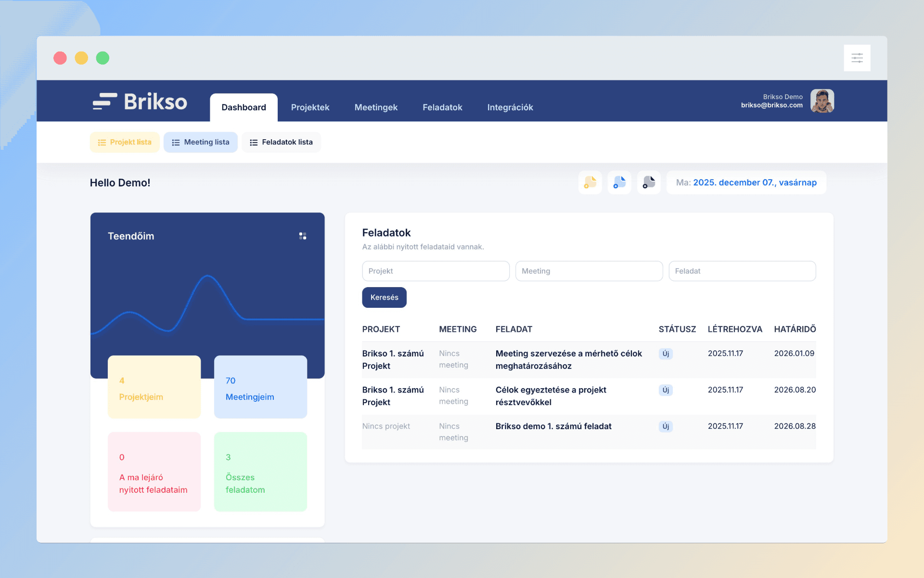This screenshot has width=924, height=578.
Task: Open the Brikso demo 1. számú feladat task
Action: [x=553, y=426]
